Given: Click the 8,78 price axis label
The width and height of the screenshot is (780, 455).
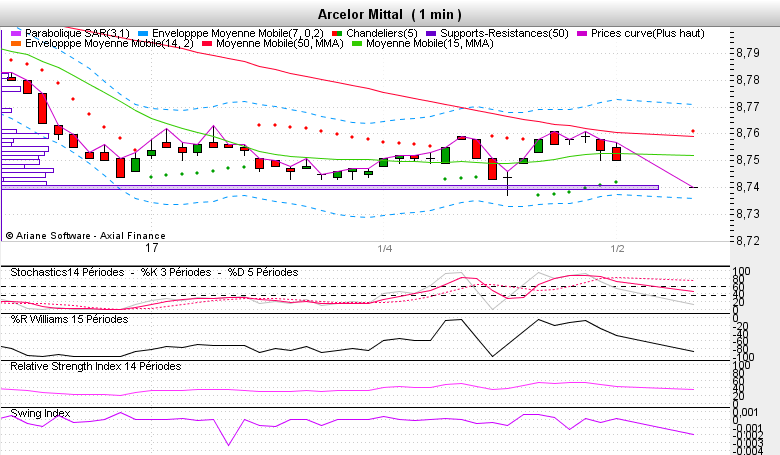Looking at the screenshot, I should (748, 80).
